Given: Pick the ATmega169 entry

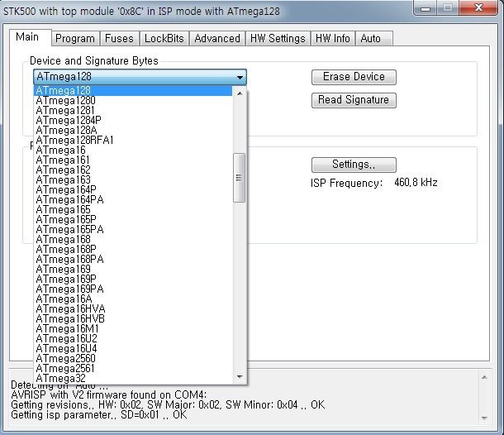Looking at the screenshot, I should [133, 270].
